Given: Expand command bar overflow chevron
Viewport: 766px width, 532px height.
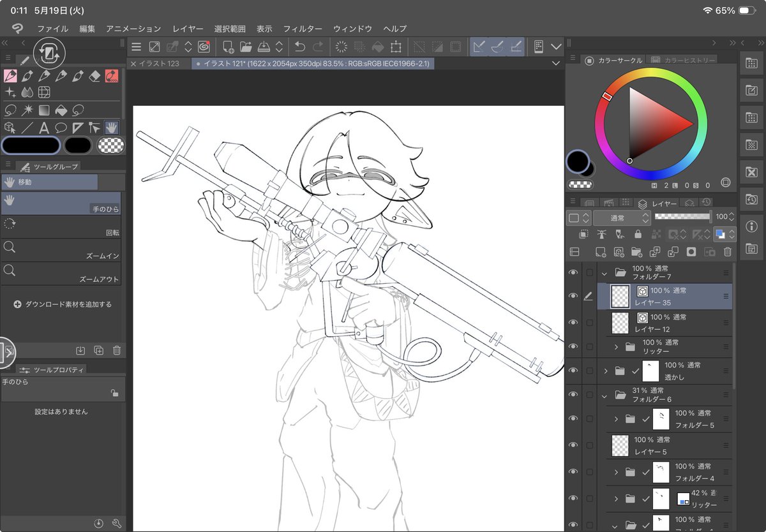Looking at the screenshot, I should (x=555, y=47).
